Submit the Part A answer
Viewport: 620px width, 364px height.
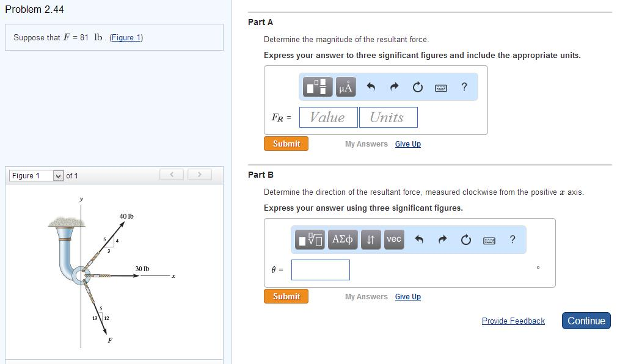(285, 144)
